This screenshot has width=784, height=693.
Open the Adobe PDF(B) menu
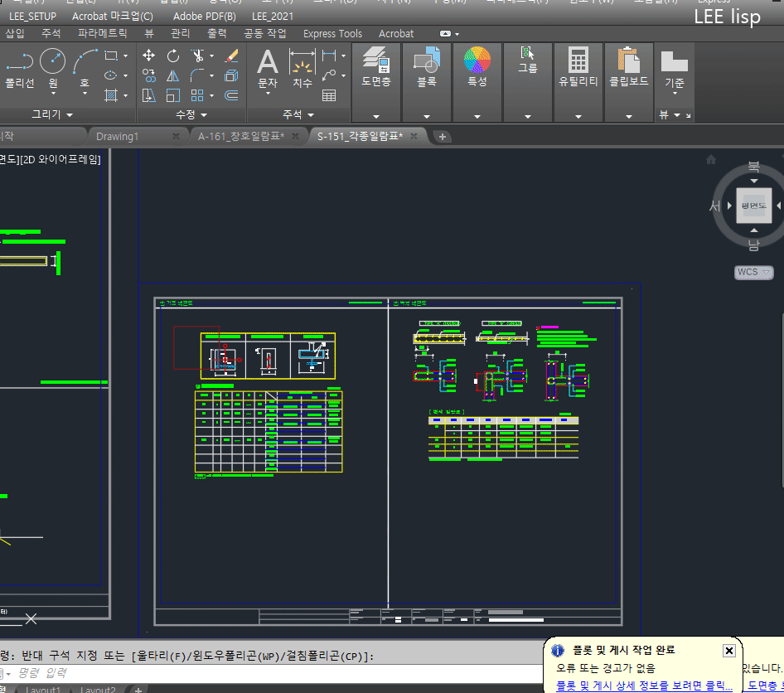205,16
